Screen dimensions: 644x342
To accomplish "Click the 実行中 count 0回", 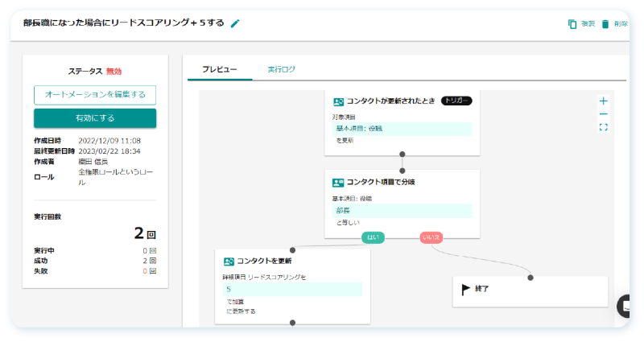I will [x=150, y=251].
